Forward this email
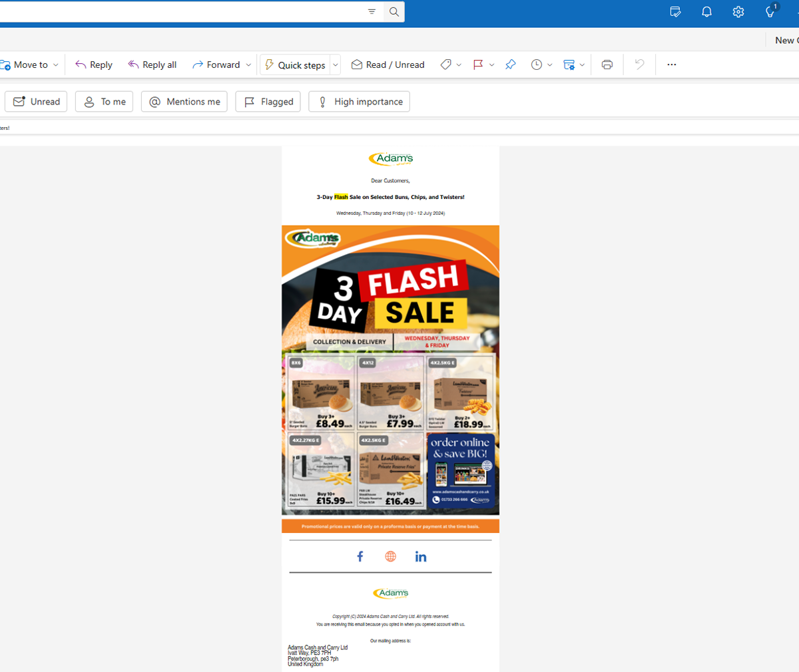799x672 pixels. (x=216, y=65)
